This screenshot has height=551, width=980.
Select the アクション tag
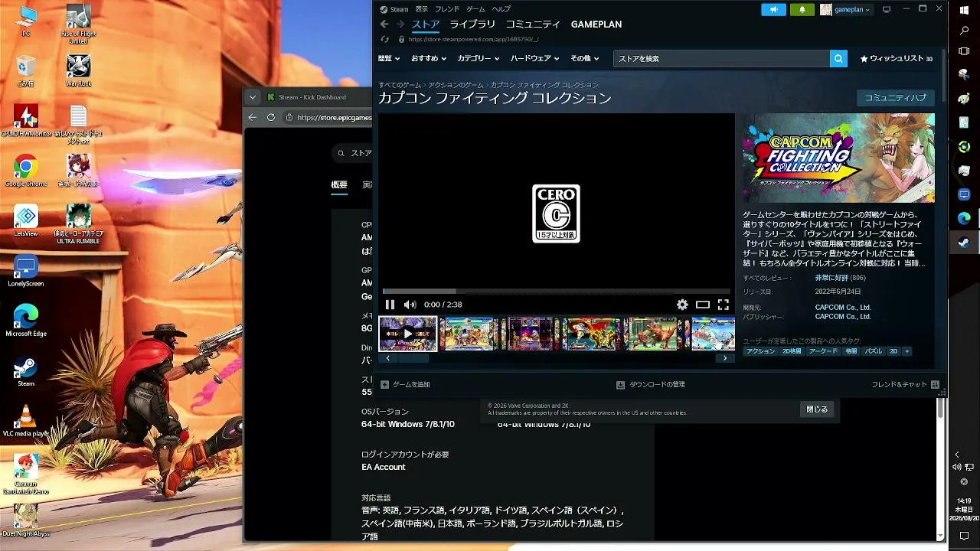760,351
